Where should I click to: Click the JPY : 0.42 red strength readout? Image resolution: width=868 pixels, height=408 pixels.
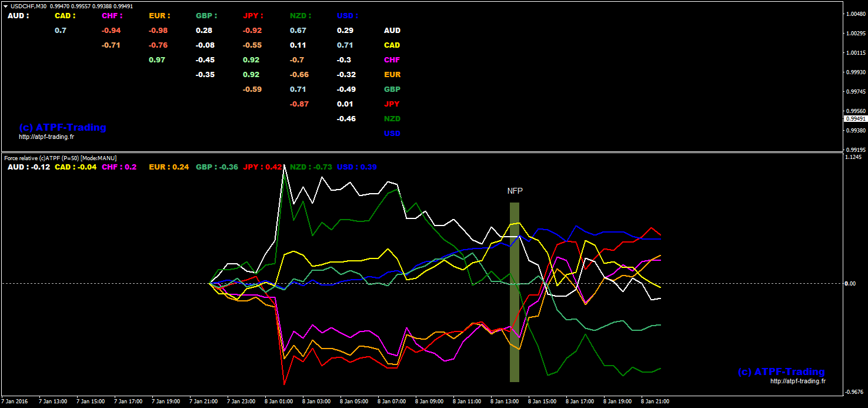262,167
